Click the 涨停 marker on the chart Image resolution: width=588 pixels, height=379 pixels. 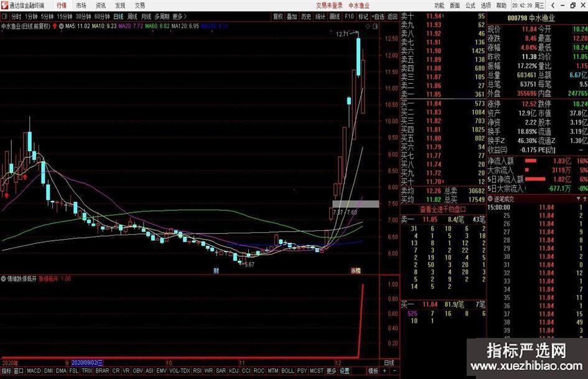coord(355,271)
